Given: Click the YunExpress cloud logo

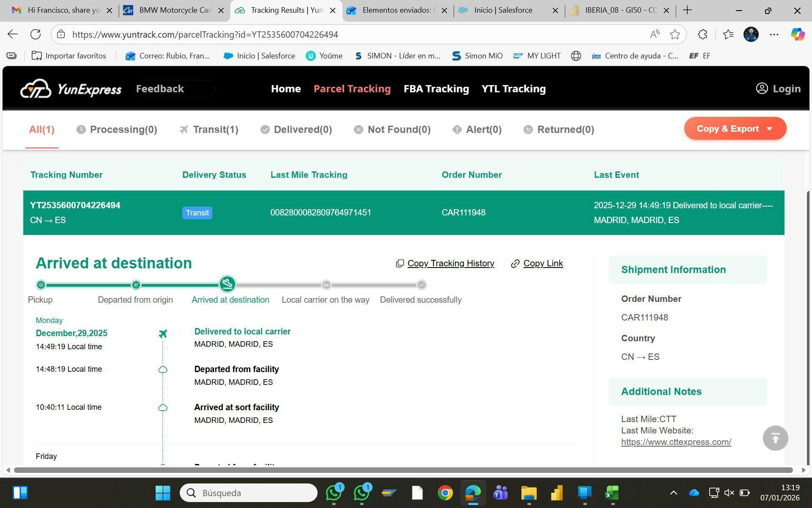Looking at the screenshot, I should 36,89.
